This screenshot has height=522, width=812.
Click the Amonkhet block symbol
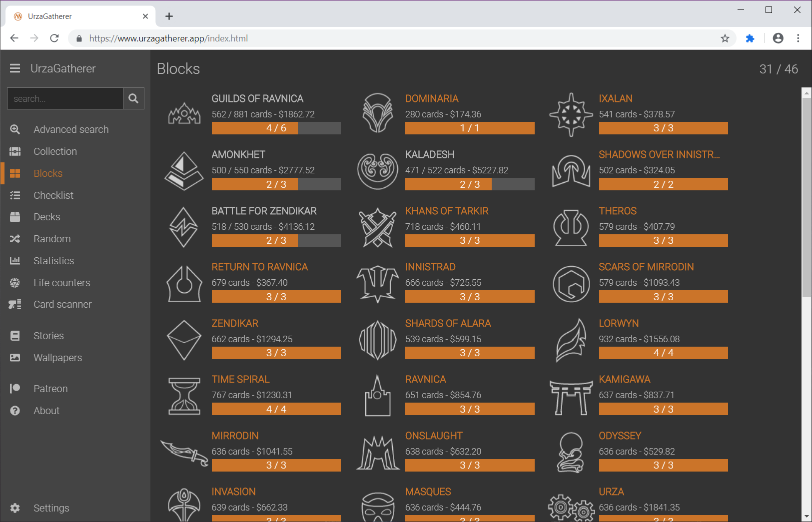[184, 171]
